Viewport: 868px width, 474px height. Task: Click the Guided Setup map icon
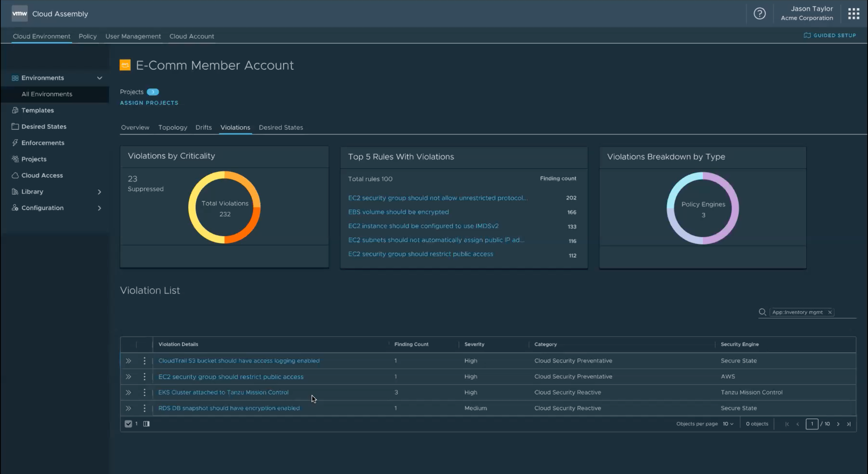point(807,35)
